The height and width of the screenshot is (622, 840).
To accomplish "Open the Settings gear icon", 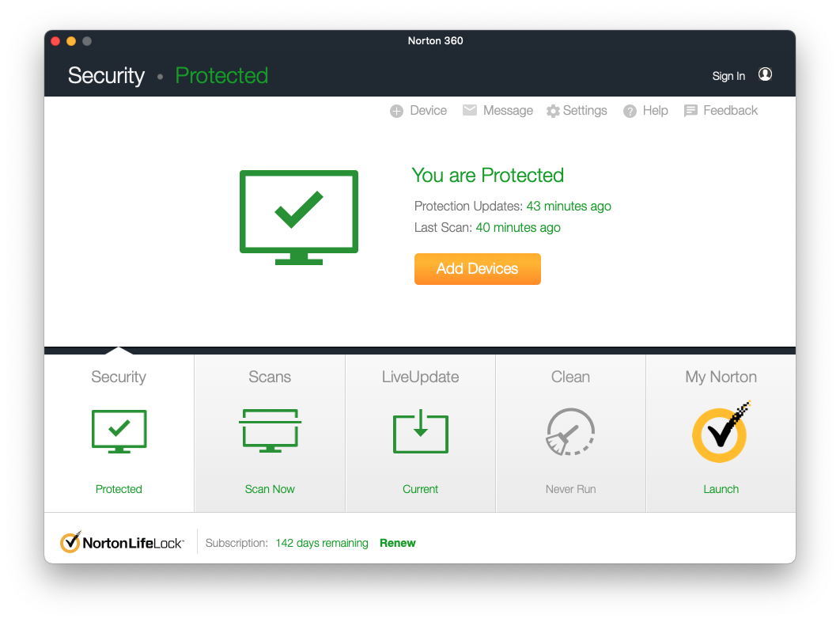I will [x=553, y=111].
